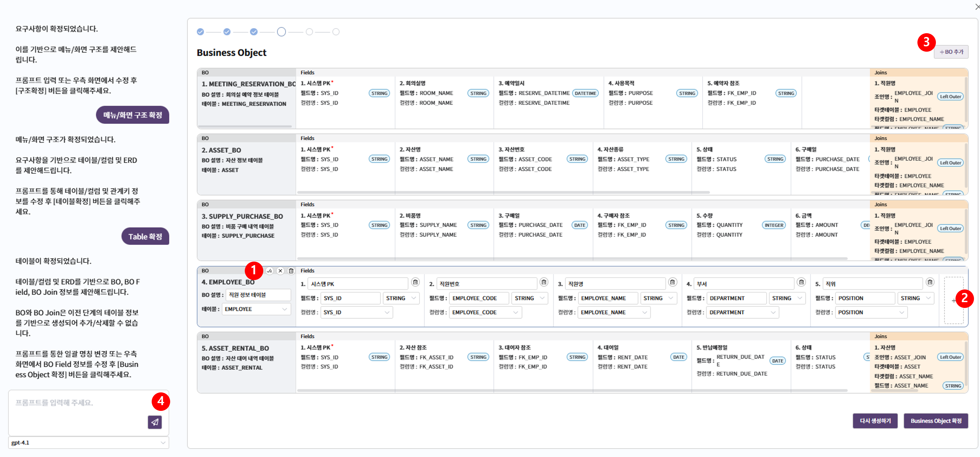The width and height of the screenshot is (980, 457).
Task: Select the fifth step circle
Action: [309, 32]
